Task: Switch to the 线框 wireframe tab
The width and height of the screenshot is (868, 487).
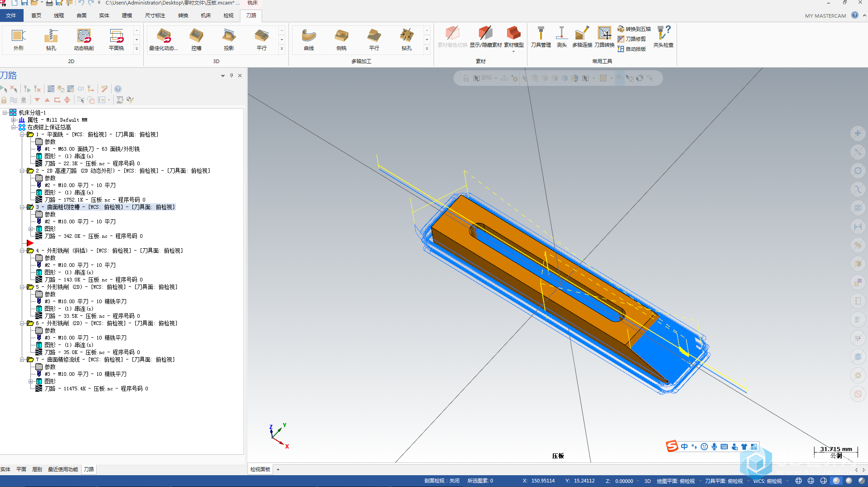Action: point(59,15)
